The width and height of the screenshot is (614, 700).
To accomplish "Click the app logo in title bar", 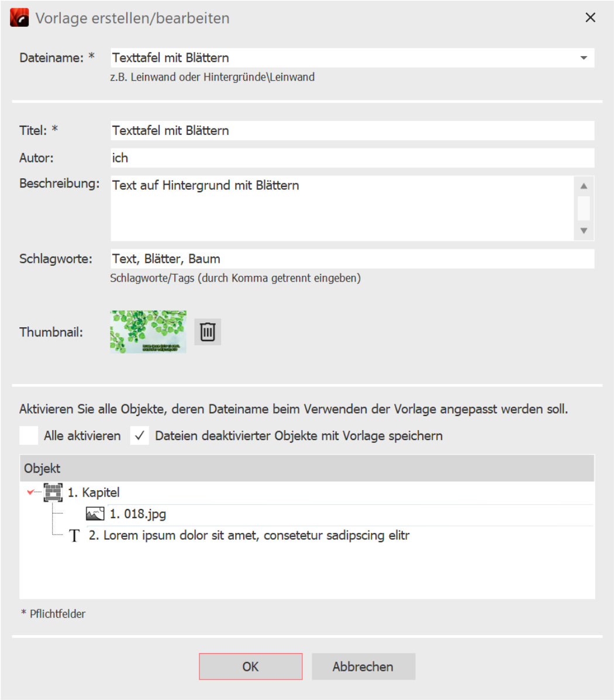I will tap(19, 18).
